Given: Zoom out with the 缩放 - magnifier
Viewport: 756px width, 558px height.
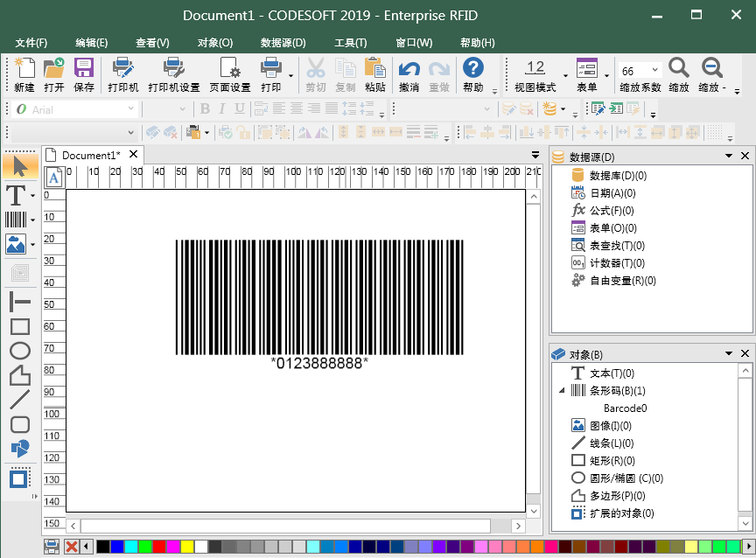Looking at the screenshot, I should pyautogui.click(x=711, y=74).
